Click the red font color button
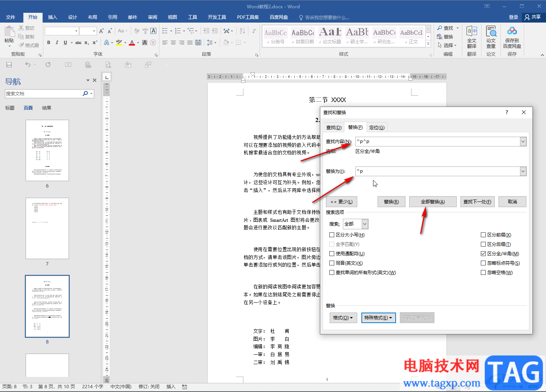The image size is (546, 392). pos(132,43)
